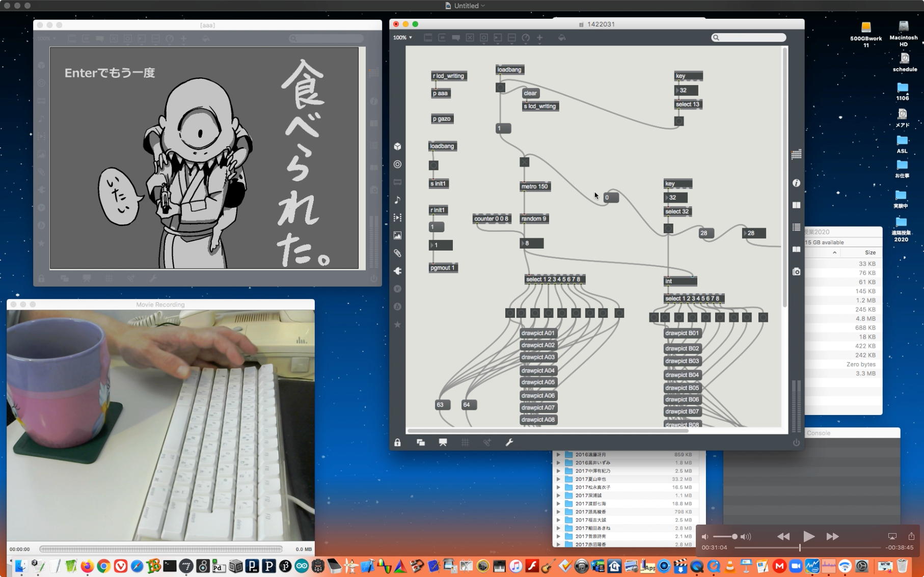Image resolution: width=924 pixels, height=577 pixels.
Task: Open the picture Images browser in sidebar
Action: 397,235
